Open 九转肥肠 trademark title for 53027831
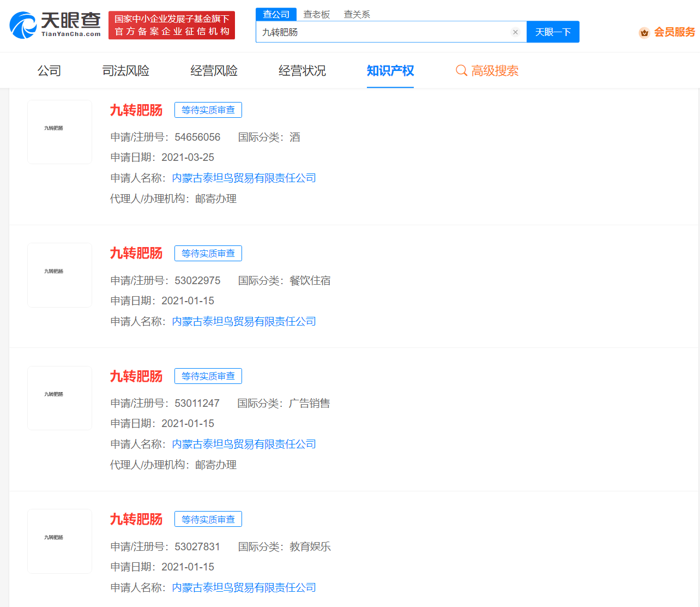 [136, 519]
